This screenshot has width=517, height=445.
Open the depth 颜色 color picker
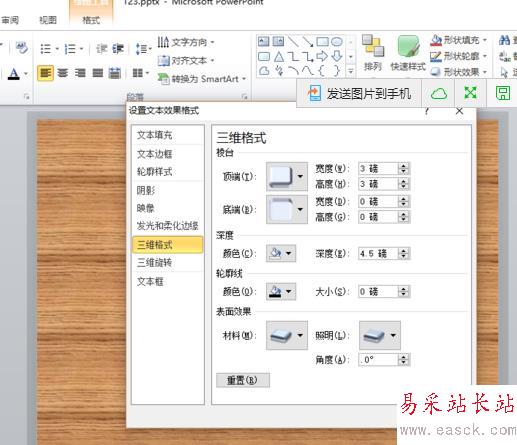tap(281, 253)
